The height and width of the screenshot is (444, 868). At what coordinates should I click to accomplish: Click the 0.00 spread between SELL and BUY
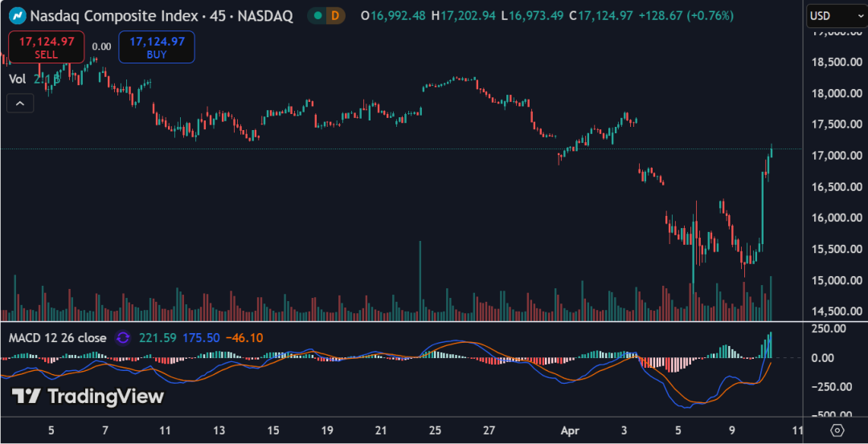tap(101, 47)
